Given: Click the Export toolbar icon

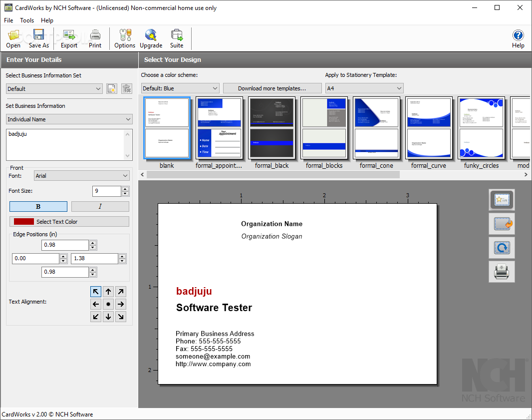Looking at the screenshot, I should click(69, 39).
